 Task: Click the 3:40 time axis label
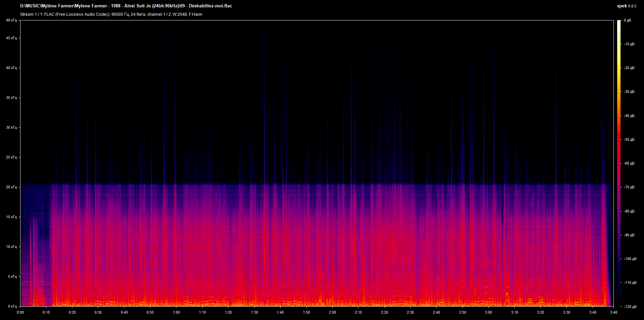(x=593, y=313)
